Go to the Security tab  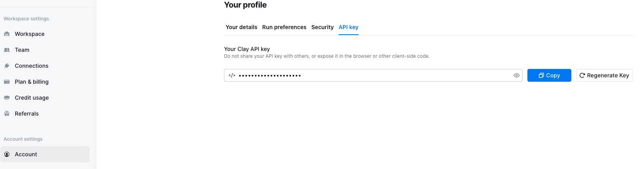[x=323, y=27]
